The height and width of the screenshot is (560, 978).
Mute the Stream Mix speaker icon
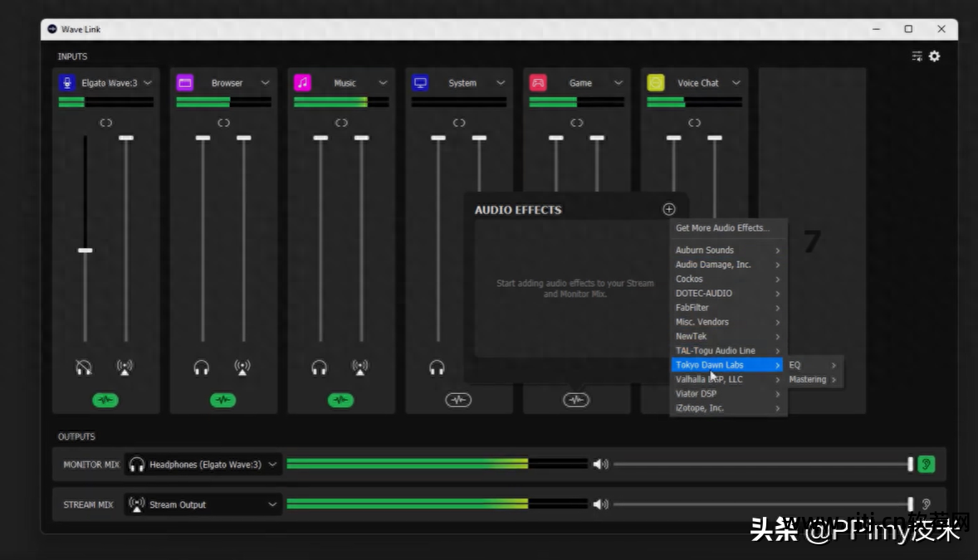(x=600, y=504)
